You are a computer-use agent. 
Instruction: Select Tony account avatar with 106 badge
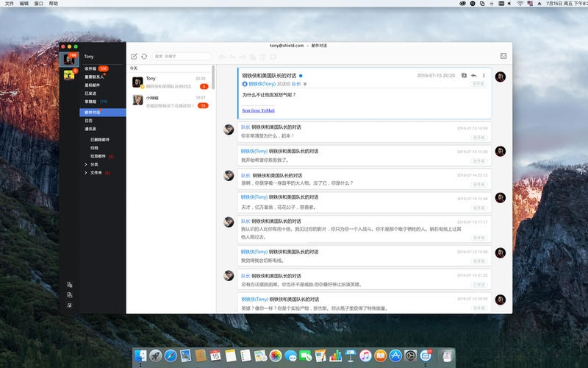(69, 59)
